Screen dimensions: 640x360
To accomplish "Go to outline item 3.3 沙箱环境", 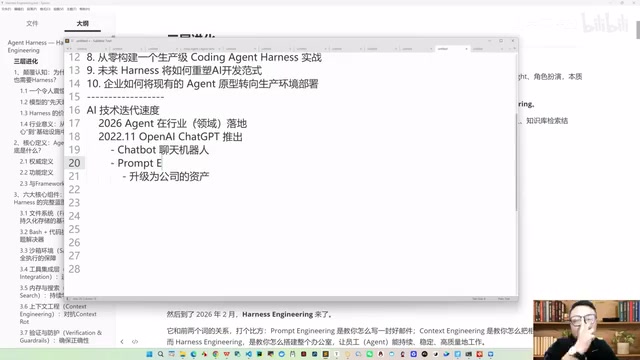I will tap(42, 254).
